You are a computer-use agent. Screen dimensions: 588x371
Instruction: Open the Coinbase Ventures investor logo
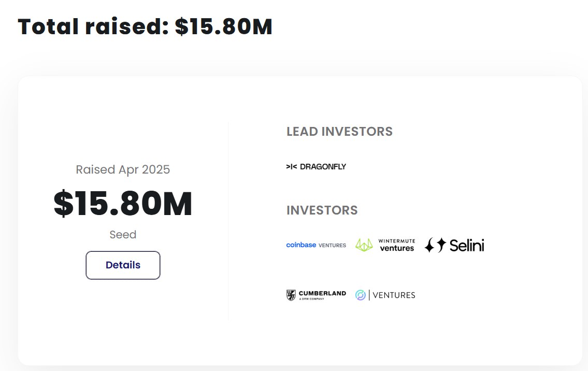coord(316,245)
